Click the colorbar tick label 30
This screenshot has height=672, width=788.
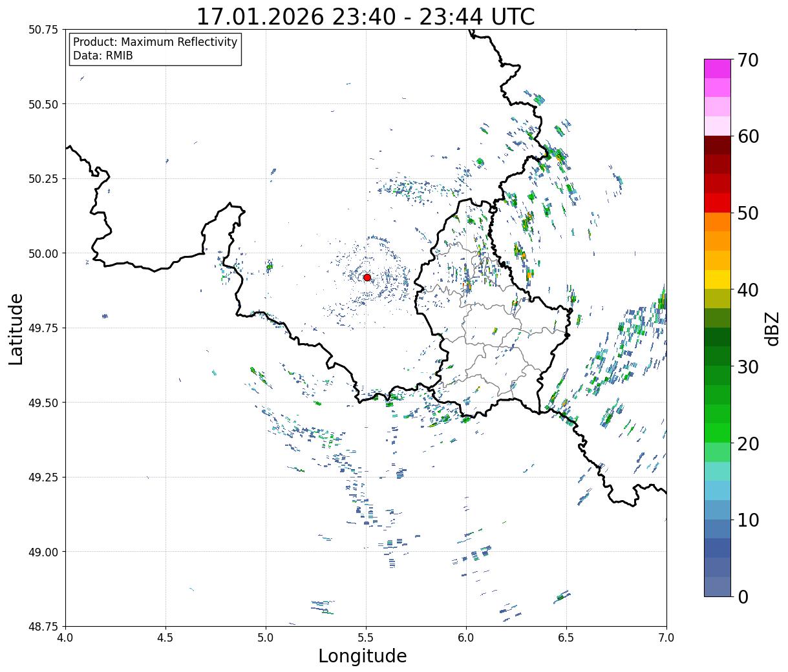point(748,367)
